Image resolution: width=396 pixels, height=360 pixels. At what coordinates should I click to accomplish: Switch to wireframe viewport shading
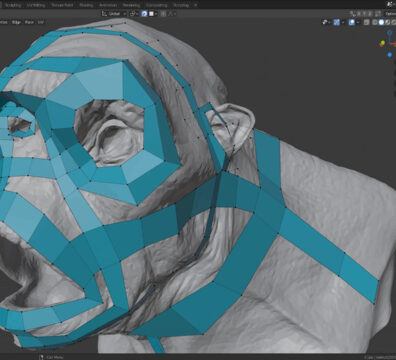tap(375, 22)
